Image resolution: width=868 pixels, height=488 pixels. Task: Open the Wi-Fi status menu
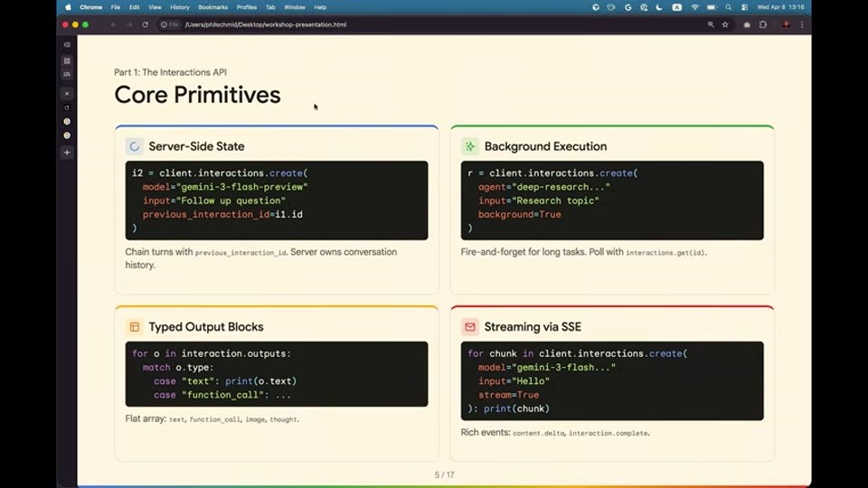[694, 7]
